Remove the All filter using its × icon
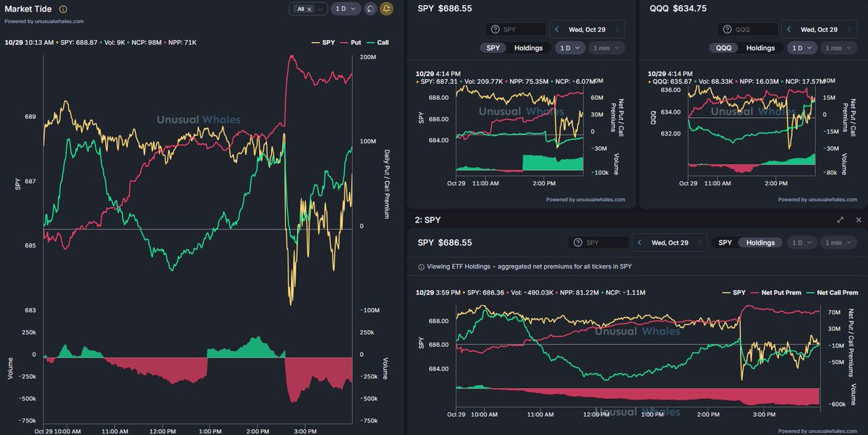The height and width of the screenshot is (435, 868). [310, 9]
